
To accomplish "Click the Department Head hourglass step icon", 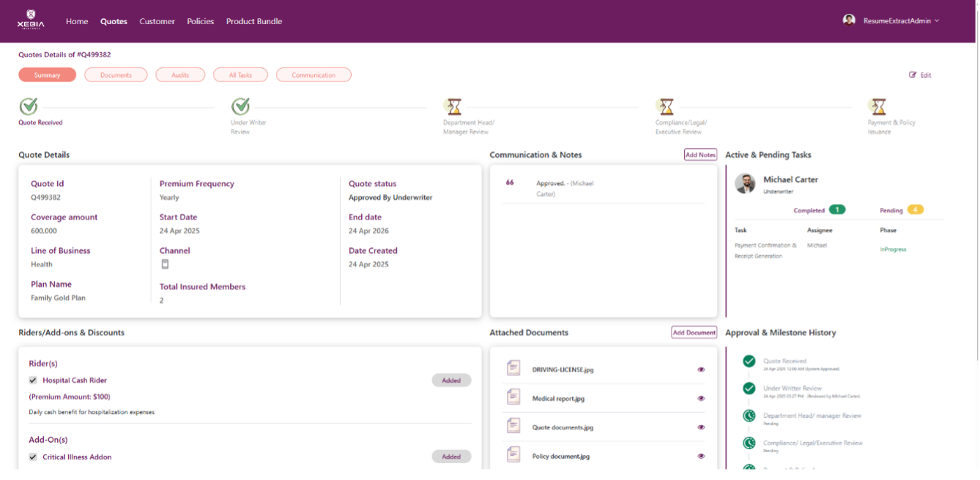I will [454, 107].
